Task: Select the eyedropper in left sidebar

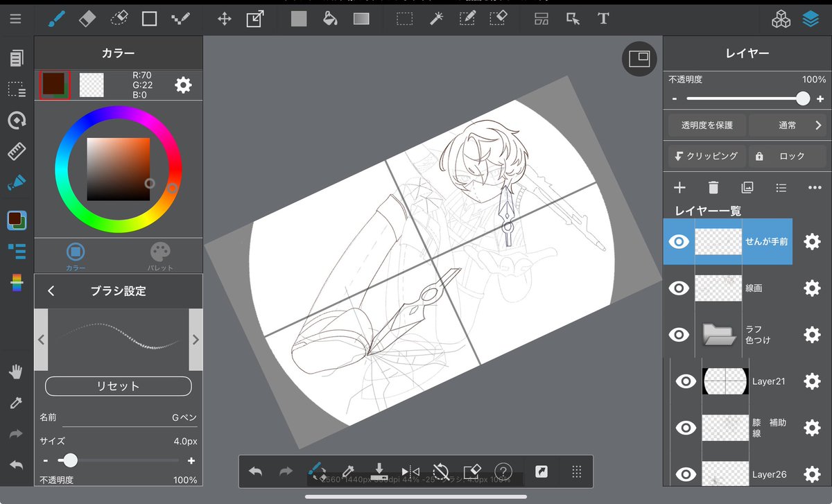Action: (16, 403)
